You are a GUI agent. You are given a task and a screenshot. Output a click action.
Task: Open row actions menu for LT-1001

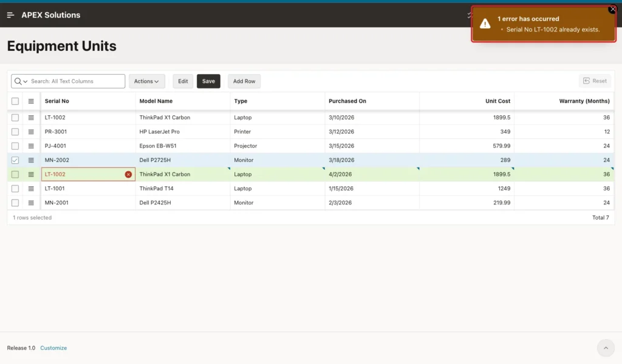pyautogui.click(x=31, y=189)
